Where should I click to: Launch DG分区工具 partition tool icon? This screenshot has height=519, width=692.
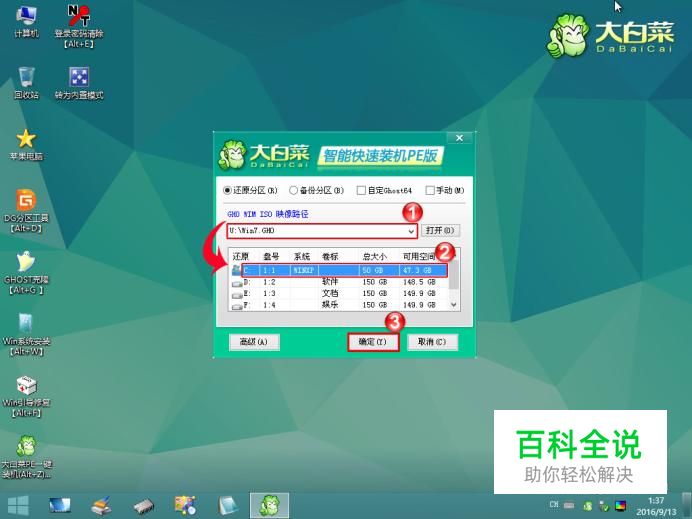[x=26, y=211]
